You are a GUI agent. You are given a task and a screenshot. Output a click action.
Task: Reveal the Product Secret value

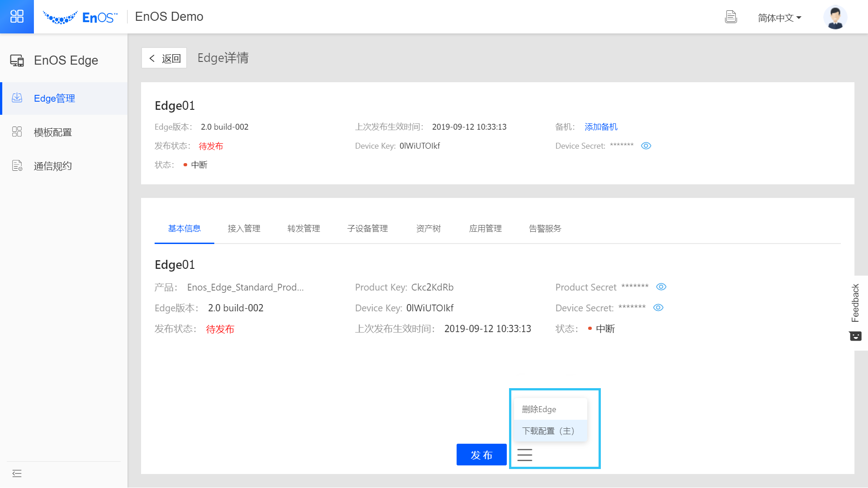[x=661, y=287]
